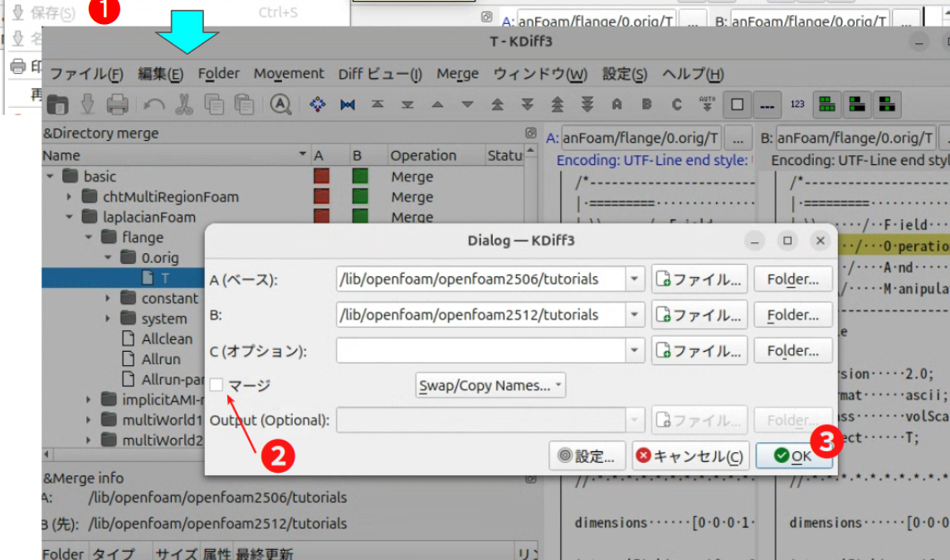Click the auto-advance 'AUTO' toolbar icon
The width and height of the screenshot is (950, 560).
tap(706, 105)
